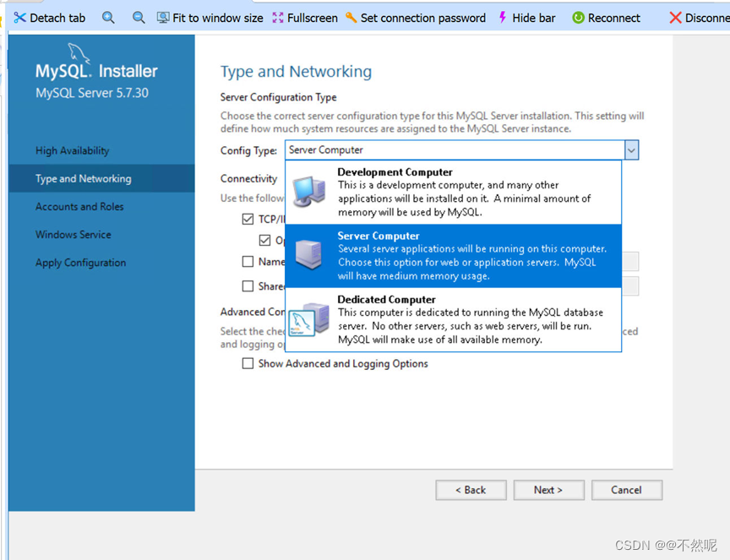Click the Set connection password label
The image size is (730, 560).
(x=423, y=18)
